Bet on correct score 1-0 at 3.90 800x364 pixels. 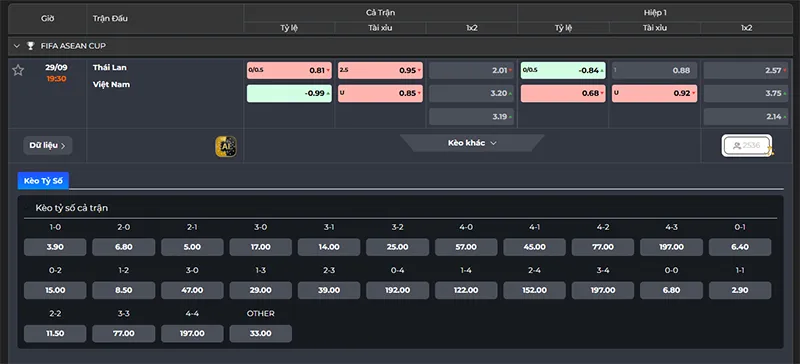tap(55, 247)
